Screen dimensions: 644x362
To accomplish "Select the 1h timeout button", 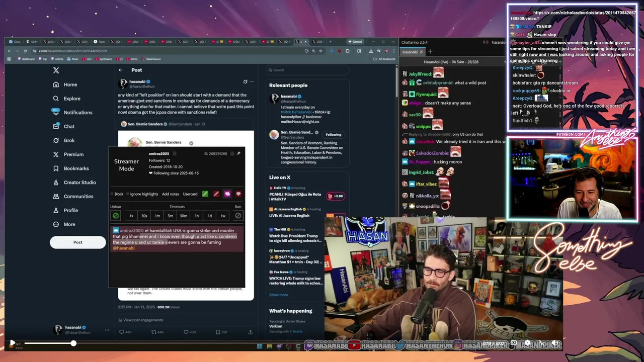I will [x=197, y=216].
